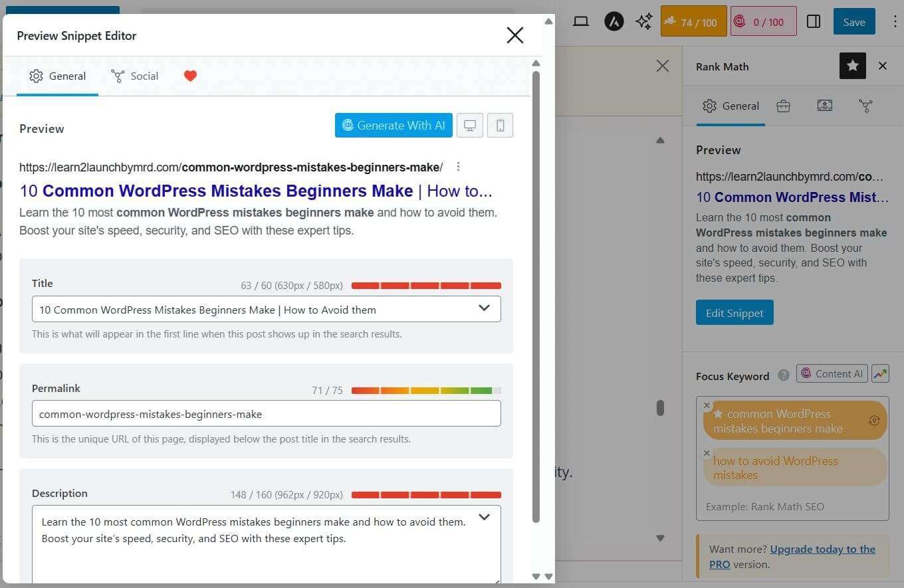The width and height of the screenshot is (904, 588).
Task: Open the Social tab icon in Rank Math sidebar
Action: coord(865,106)
